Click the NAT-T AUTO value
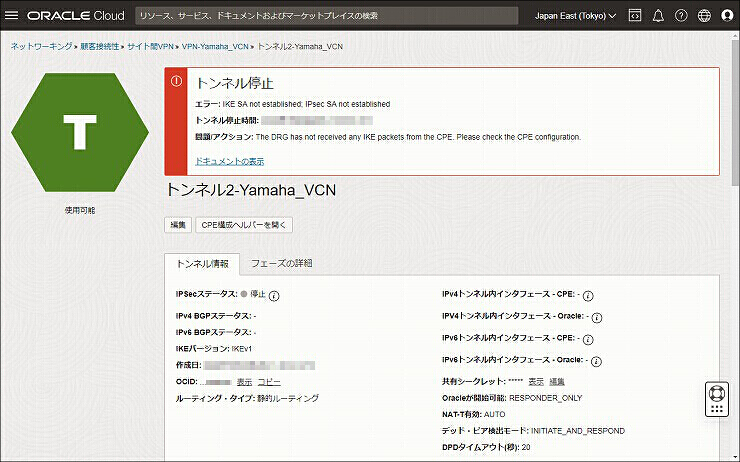Viewport: 740px width, 462px height. pos(495,414)
